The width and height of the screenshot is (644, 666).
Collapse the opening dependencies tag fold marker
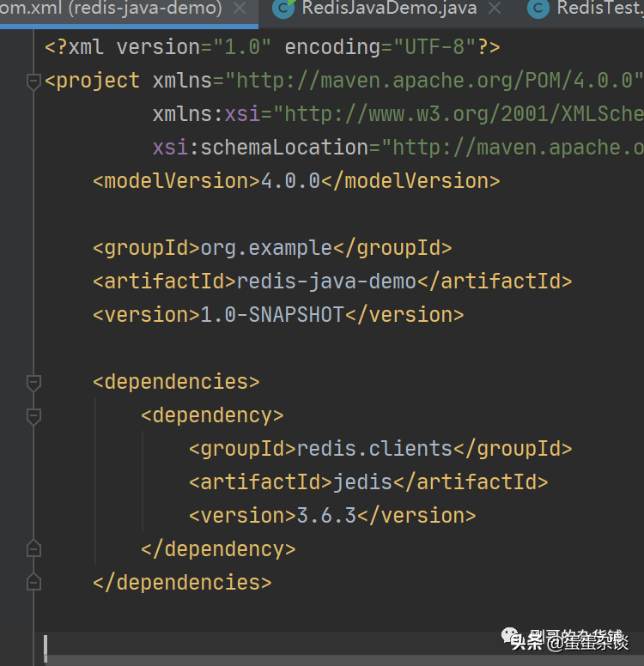point(33,383)
